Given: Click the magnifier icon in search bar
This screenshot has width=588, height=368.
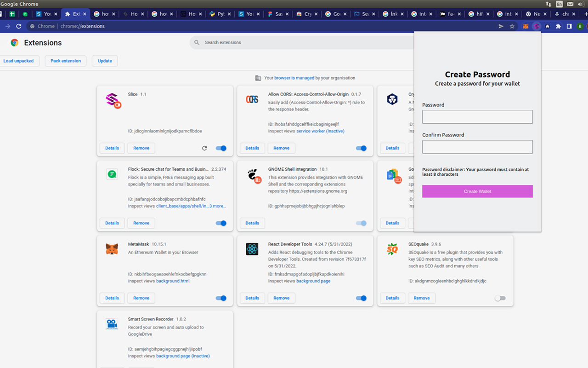Looking at the screenshot, I should click(x=197, y=42).
